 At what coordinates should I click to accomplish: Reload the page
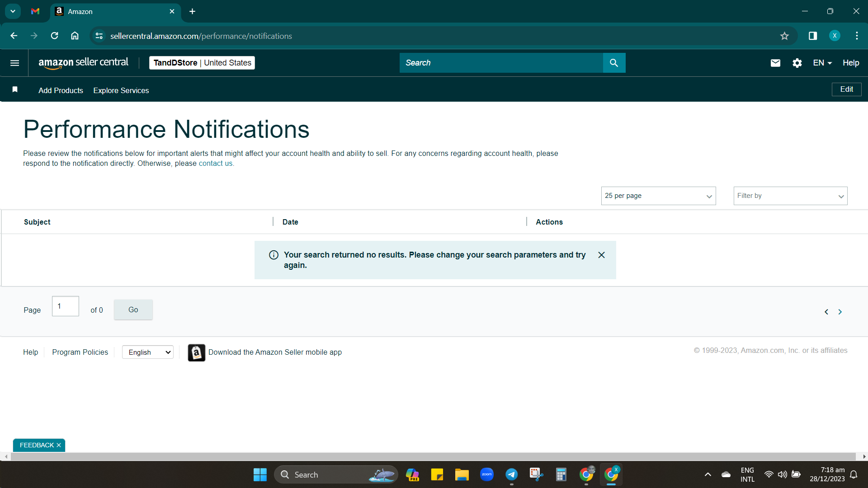(54, 36)
